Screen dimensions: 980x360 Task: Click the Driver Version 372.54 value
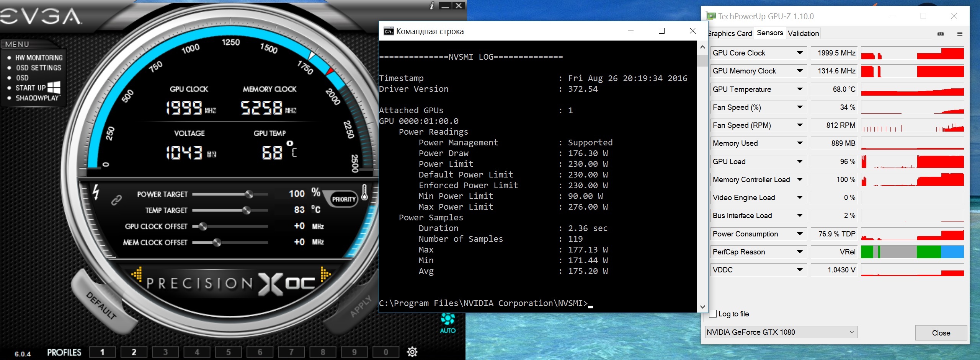point(583,89)
